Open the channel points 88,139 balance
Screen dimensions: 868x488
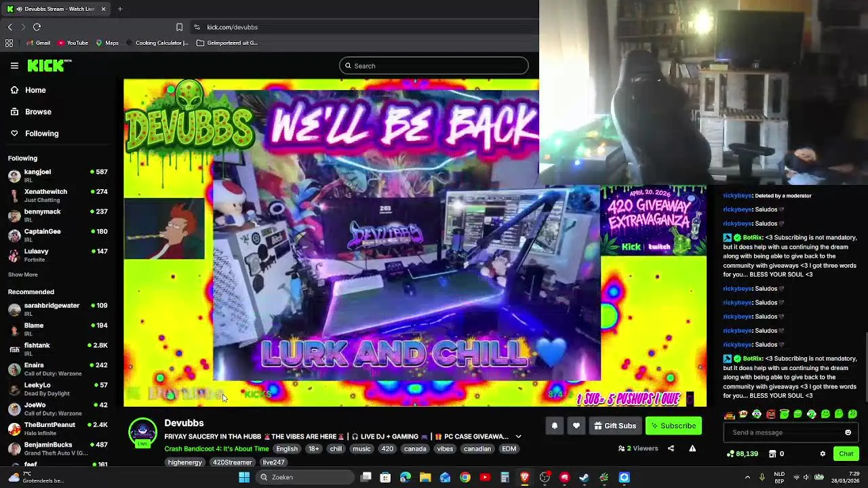click(742, 453)
